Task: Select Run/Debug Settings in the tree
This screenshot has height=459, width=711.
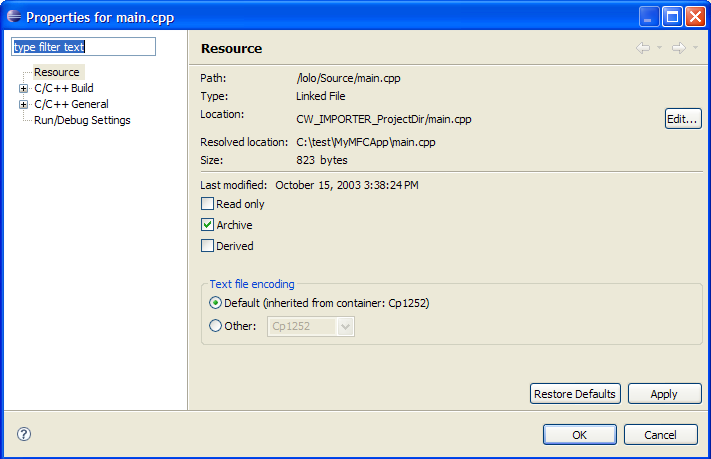Action: pyautogui.click(x=82, y=120)
